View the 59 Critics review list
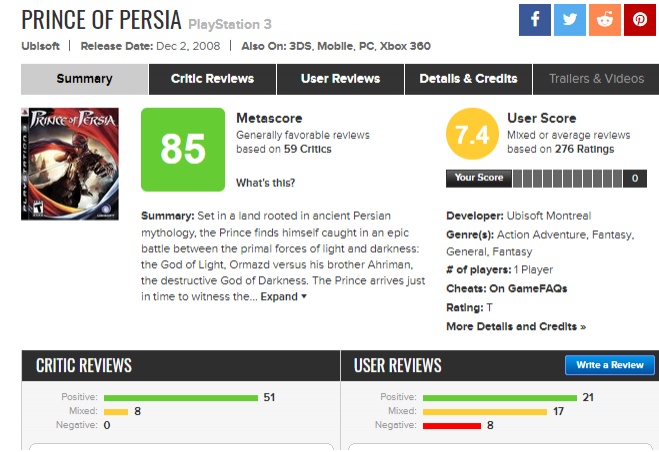Screen dimensions: 659x452 tap(308, 149)
